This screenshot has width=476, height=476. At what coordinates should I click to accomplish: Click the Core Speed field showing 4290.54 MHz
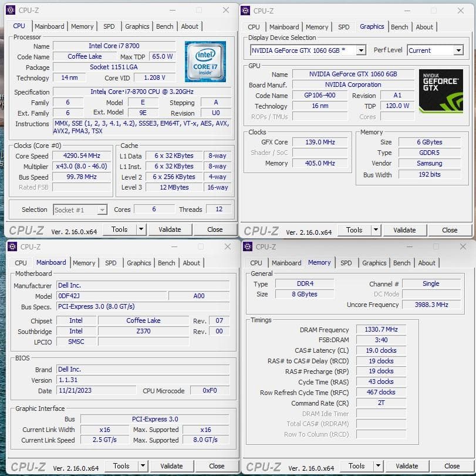point(81,156)
